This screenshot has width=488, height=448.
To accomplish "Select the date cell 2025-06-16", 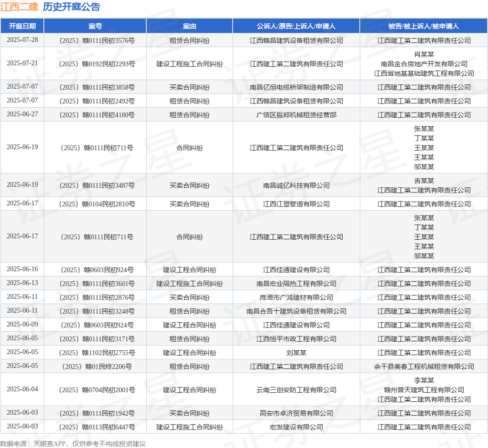I will [22, 269].
